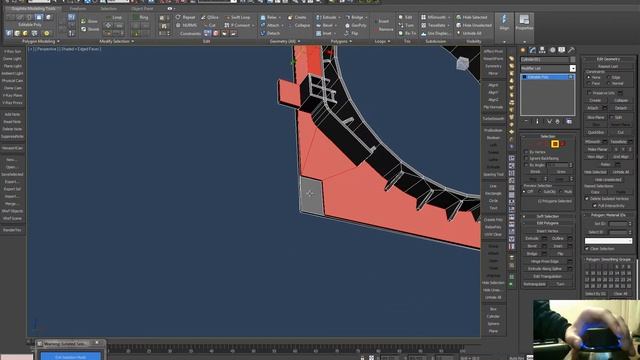Switch to the Object Paint ribbon tab
The image size is (640, 360).
[x=142, y=8]
